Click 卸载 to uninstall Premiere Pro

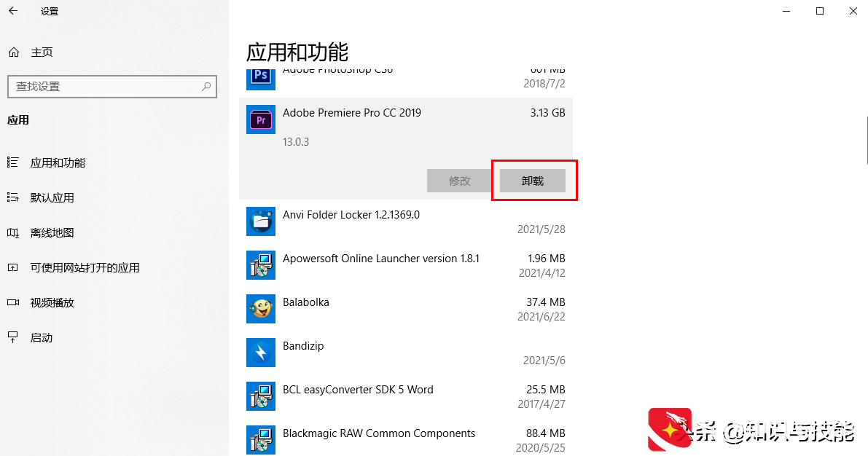pyautogui.click(x=533, y=181)
